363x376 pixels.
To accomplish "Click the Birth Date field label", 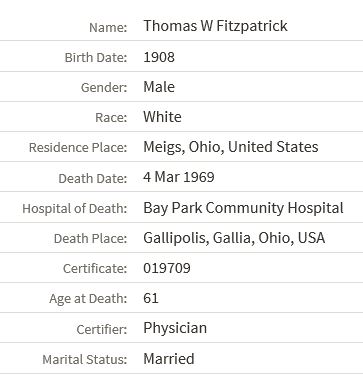I will point(96,57).
